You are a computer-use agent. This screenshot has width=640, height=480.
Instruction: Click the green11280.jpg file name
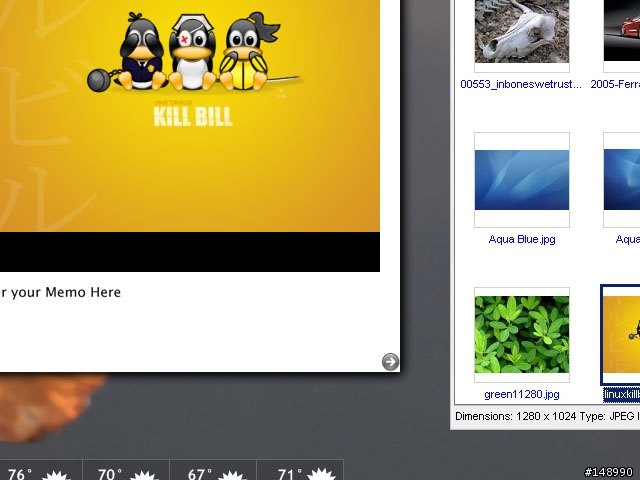[522, 394]
